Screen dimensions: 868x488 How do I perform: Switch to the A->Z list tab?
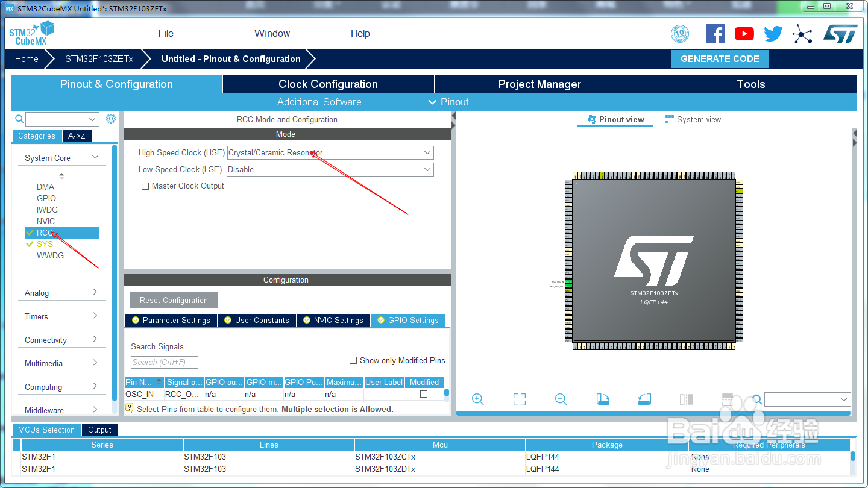click(77, 136)
